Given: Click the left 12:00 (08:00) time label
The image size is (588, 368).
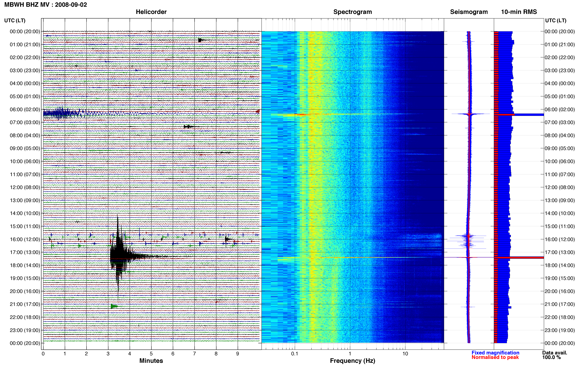Looking at the screenshot, I should (x=25, y=187).
